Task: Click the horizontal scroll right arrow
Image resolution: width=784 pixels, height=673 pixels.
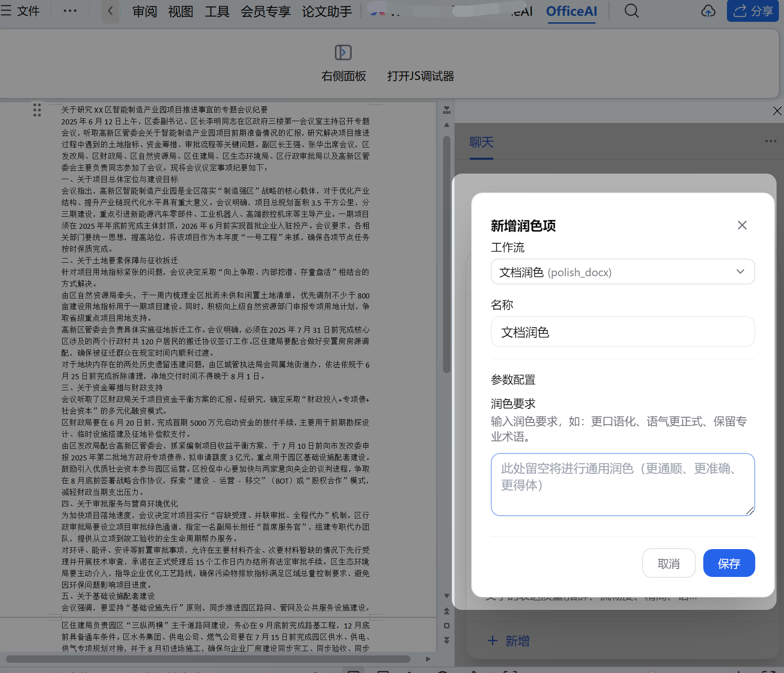Action: click(x=428, y=659)
